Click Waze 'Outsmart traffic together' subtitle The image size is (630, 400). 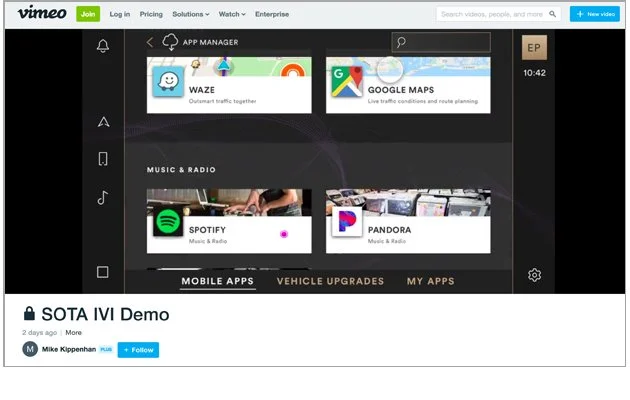(223, 101)
